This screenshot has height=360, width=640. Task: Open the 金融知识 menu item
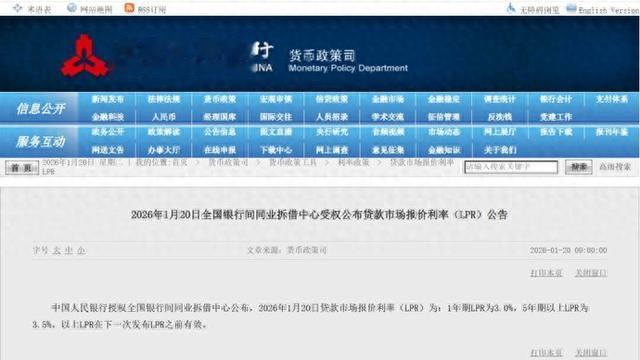pyautogui.click(x=444, y=150)
